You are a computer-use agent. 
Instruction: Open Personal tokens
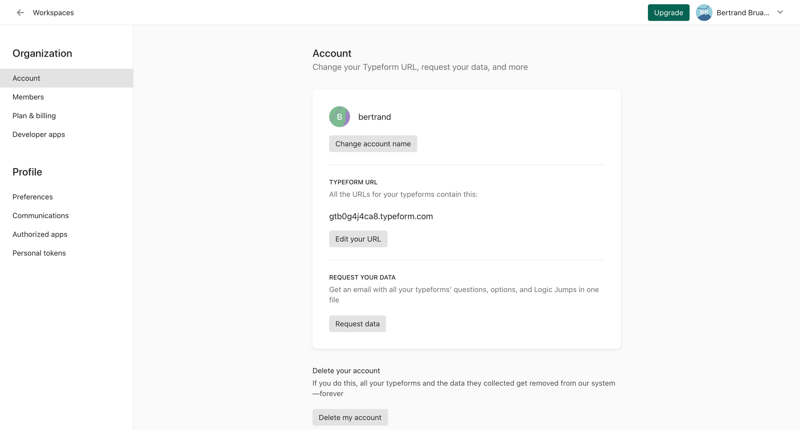click(x=39, y=253)
